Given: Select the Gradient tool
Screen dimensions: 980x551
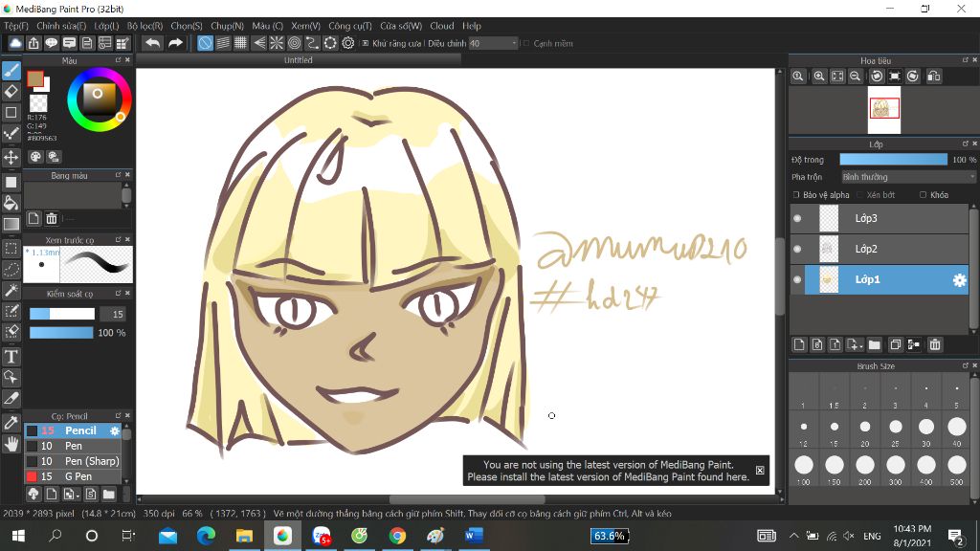Looking at the screenshot, I should pyautogui.click(x=11, y=224).
